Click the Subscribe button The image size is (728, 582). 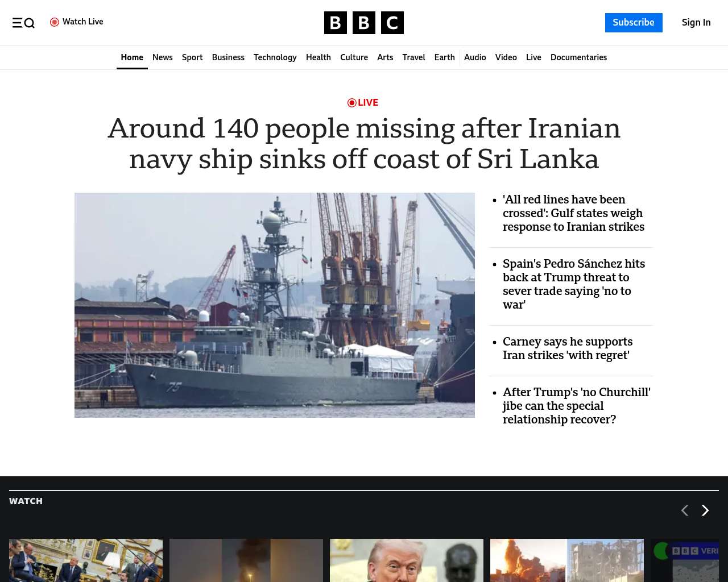click(x=634, y=23)
